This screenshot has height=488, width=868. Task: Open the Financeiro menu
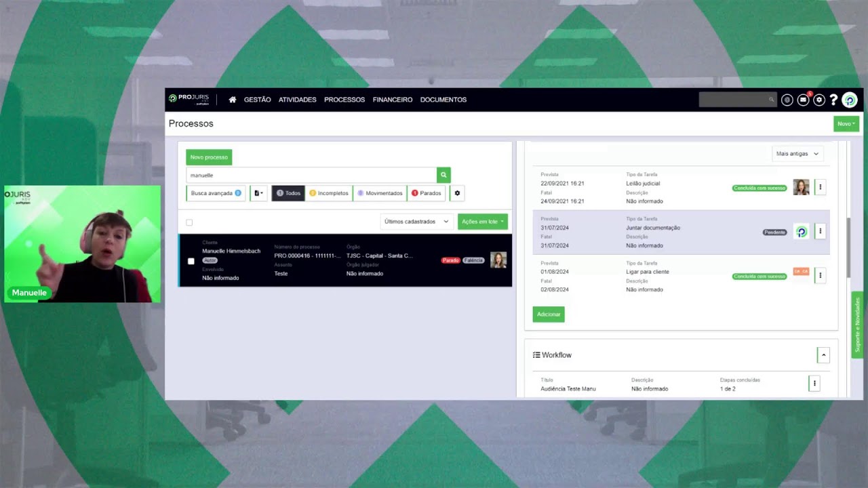point(393,100)
